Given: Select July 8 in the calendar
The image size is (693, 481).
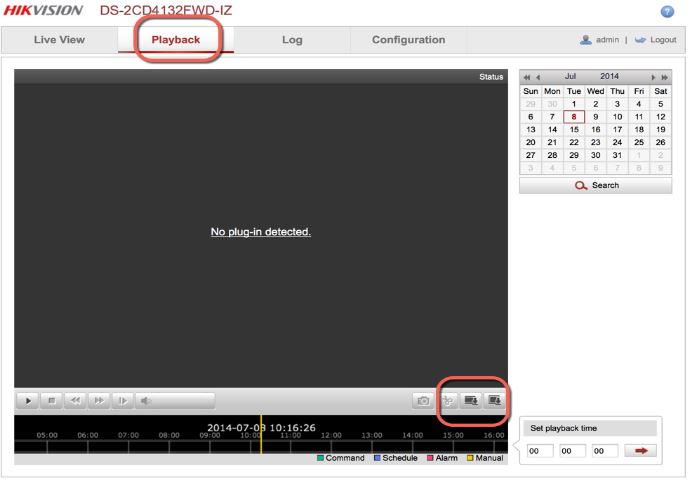Looking at the screenshot, I should pos(574,117).
